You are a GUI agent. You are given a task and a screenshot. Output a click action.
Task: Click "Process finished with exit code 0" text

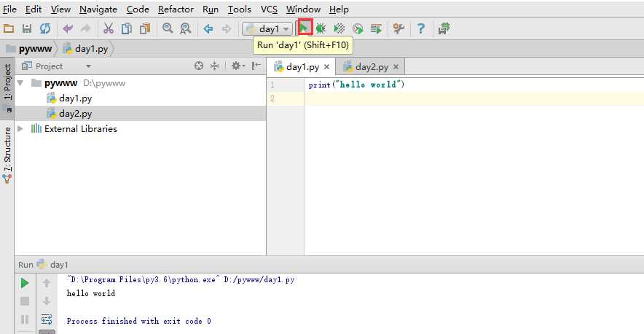coord(139,321)
